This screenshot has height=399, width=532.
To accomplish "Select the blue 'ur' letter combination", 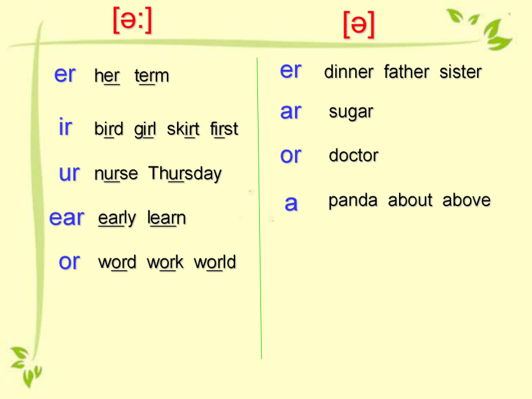I will click(69, 173).
